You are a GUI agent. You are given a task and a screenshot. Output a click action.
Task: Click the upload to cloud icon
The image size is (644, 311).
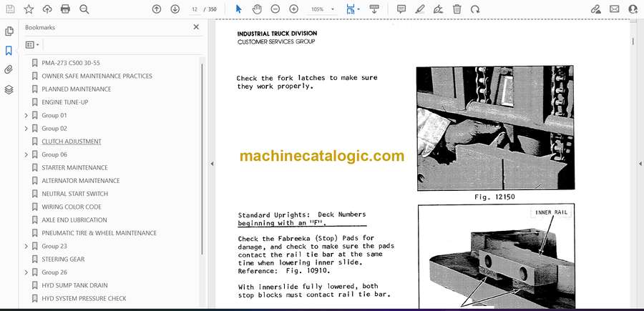pyautogui.click(x=47, y=9)
